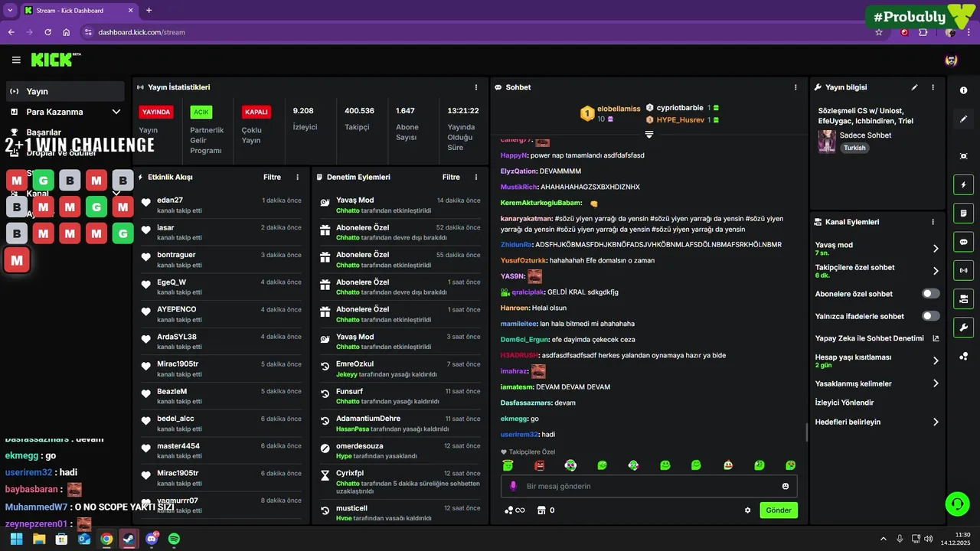
Task: Click the three-dots cluster icon in right sidebar
Action: point(963,356)
